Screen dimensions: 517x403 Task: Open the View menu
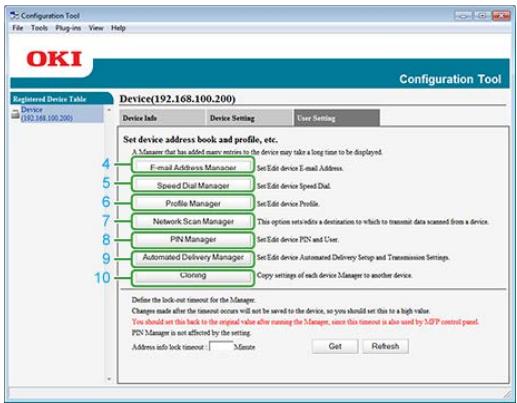[96, 28]
